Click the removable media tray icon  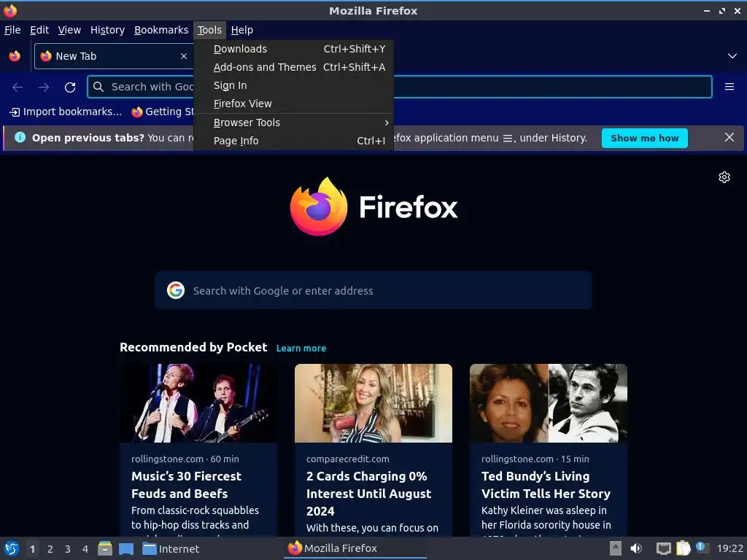click(x=616, y=548)
